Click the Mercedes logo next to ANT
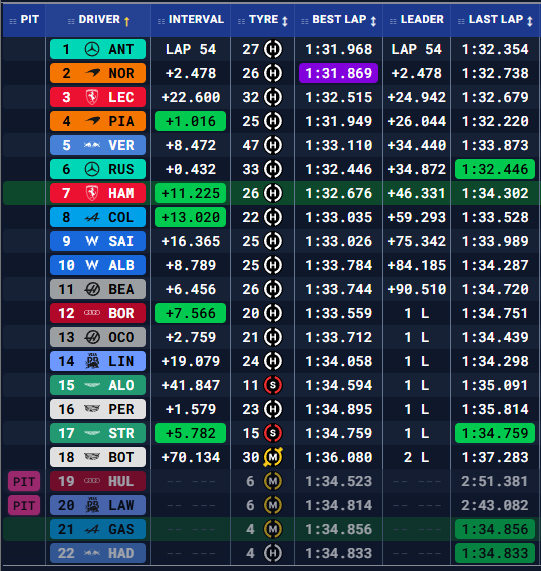541x571 pixels. [x=92, y=49]
